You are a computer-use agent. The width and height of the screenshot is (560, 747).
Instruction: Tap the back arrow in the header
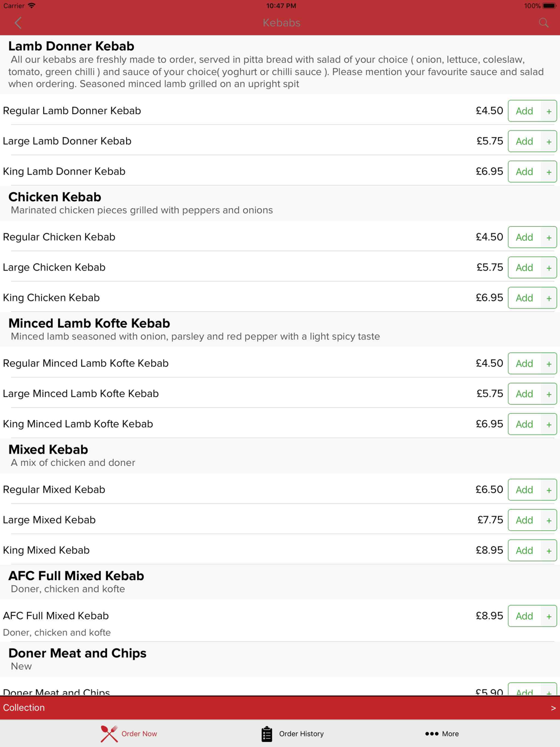tap(18, 23)
